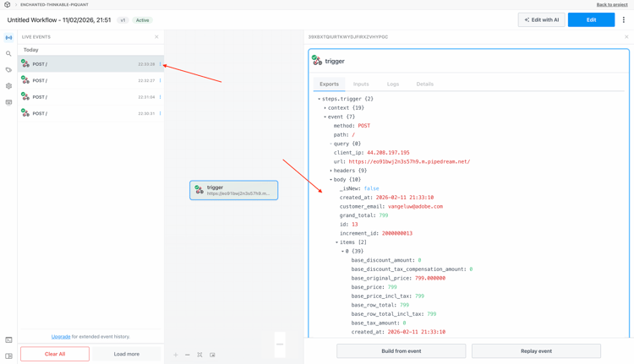Viewport: 634px width, 364px height.
Task: Open the terminal console sidebar icon
Action: 8,340
